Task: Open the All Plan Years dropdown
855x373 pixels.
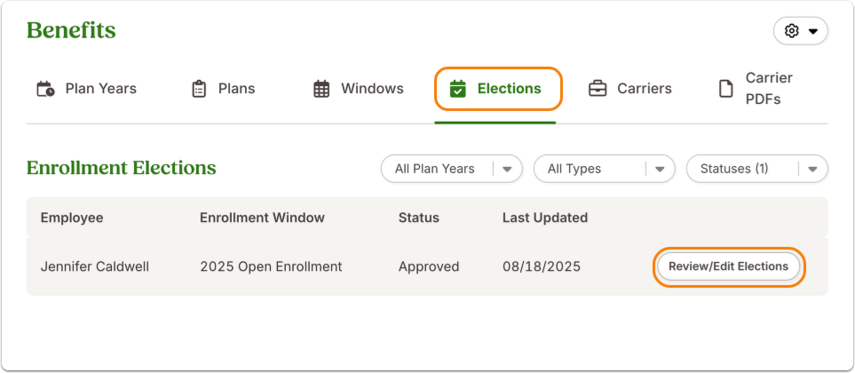Action: click(451, 169)
